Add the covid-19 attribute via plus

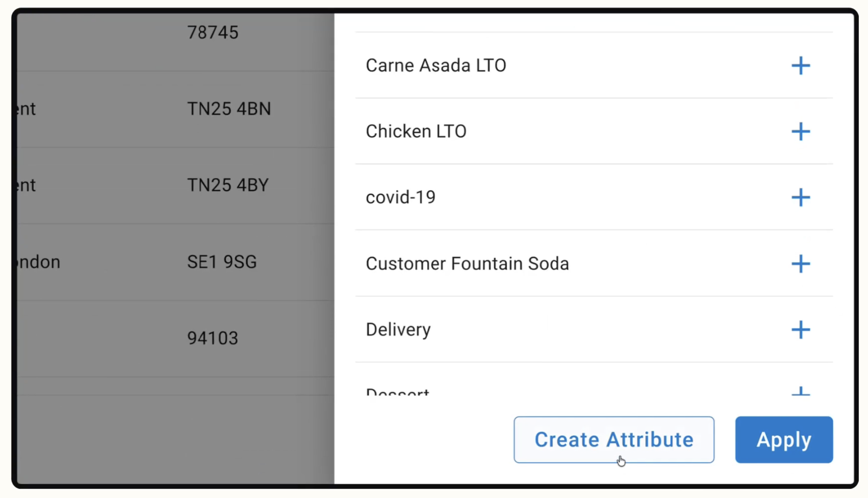click(800, 197)
